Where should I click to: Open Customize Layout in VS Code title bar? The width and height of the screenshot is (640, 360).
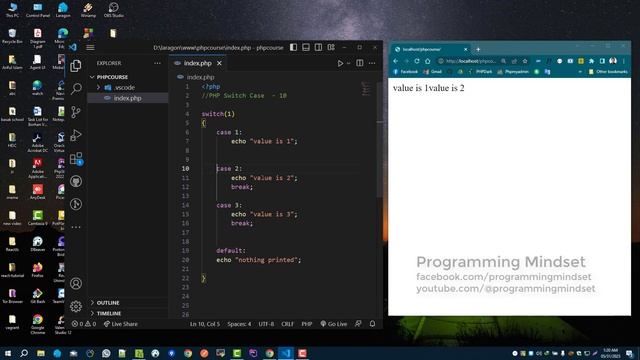tap(331, 47)
